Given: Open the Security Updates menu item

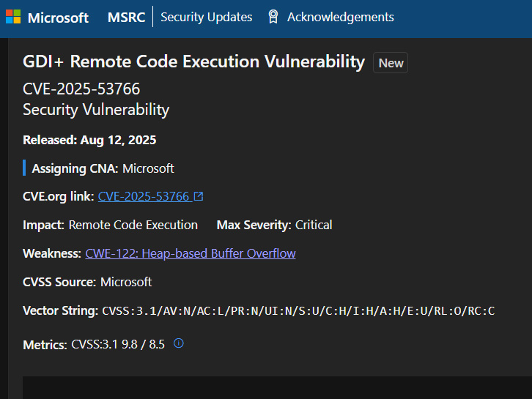Looking at the screenshot, I should [x=206, y=17].
